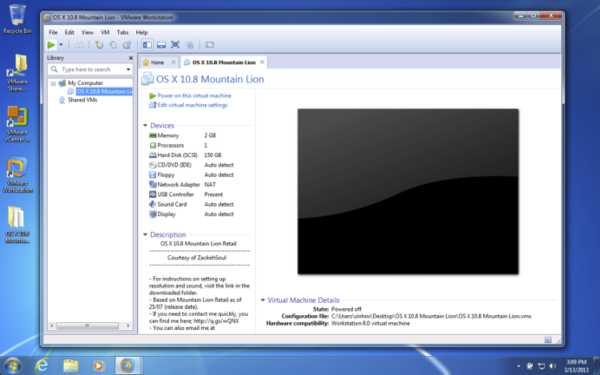
Task: Click the "Powered off" state text
Action: [x=346, y=309]
